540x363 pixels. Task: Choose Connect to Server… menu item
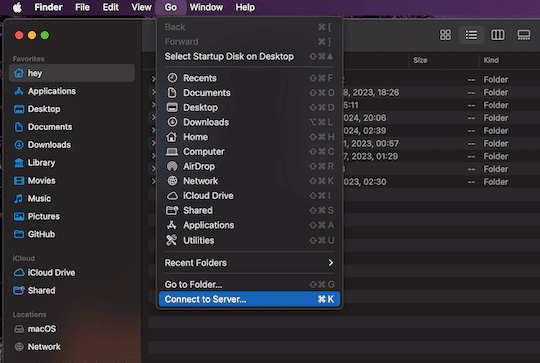pos(249,299)
